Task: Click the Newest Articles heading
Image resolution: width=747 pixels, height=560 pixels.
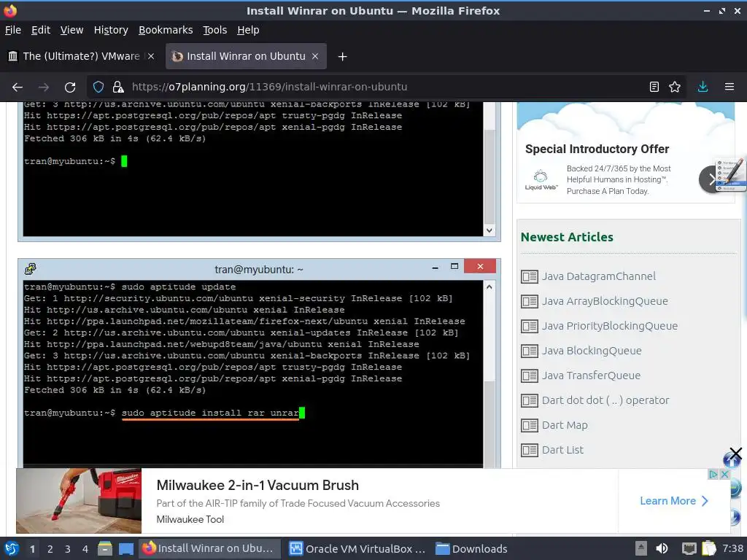Action: tap(567, 237)
